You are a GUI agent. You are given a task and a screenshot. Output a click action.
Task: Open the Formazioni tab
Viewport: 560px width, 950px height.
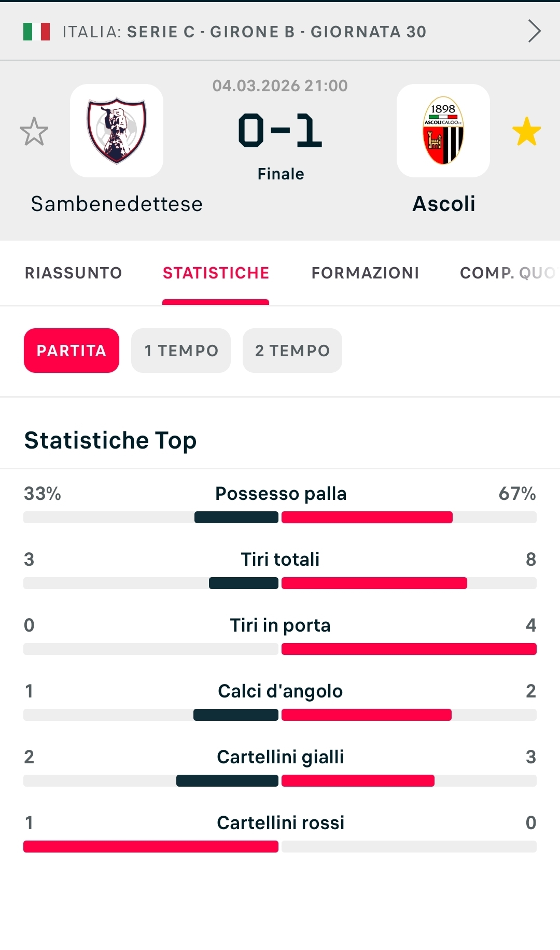click(x=365, y=273)
